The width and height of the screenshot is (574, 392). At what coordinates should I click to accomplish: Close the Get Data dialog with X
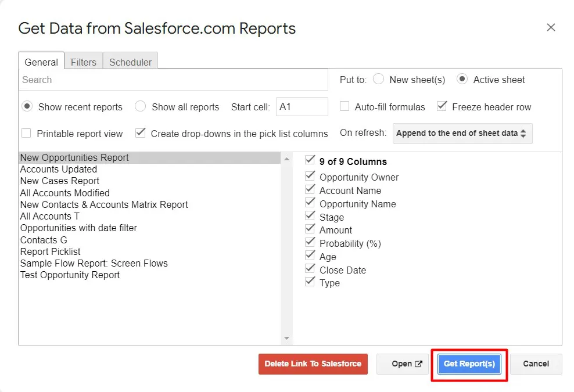click(x=551, y=28)
